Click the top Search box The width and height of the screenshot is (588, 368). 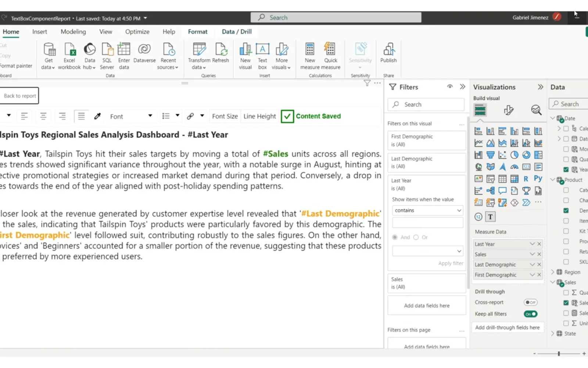(x=336, y=17)
